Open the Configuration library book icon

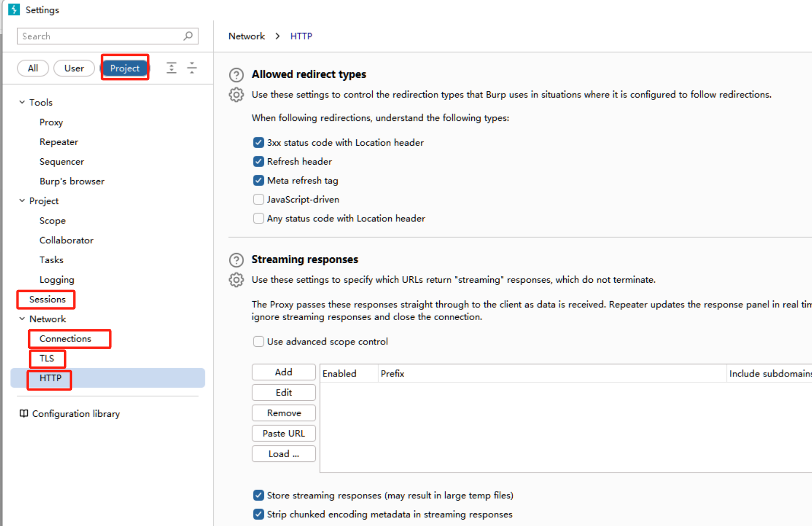pyautogui.click(x=23, y=414)
